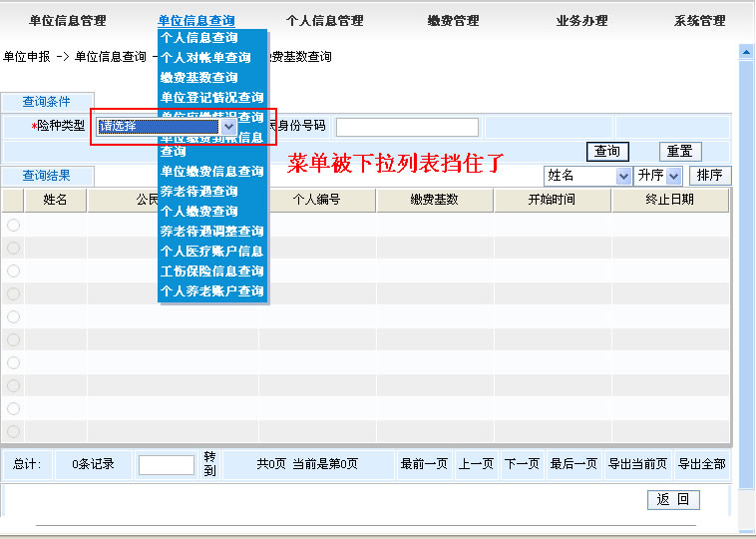Switch to the 查询结果 tab
This screenshot has width=756, height=539.
pyautogui.click(x=47, y=176)
